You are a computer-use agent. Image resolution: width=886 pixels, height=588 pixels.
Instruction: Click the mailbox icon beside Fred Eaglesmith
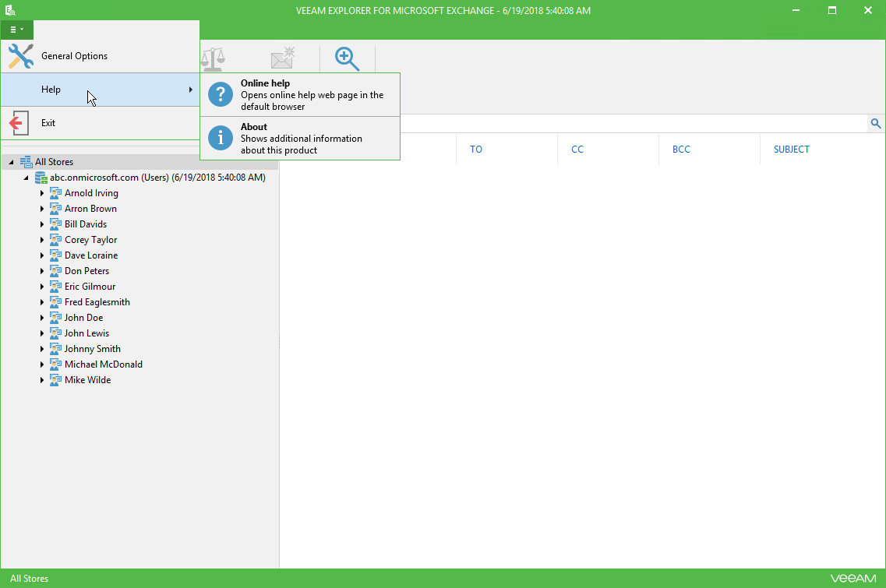pyautogui.click(x=55, y=302)
